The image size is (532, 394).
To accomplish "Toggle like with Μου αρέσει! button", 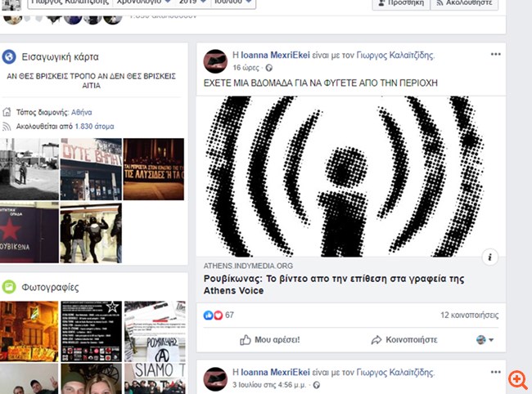I will pos(270,339).
